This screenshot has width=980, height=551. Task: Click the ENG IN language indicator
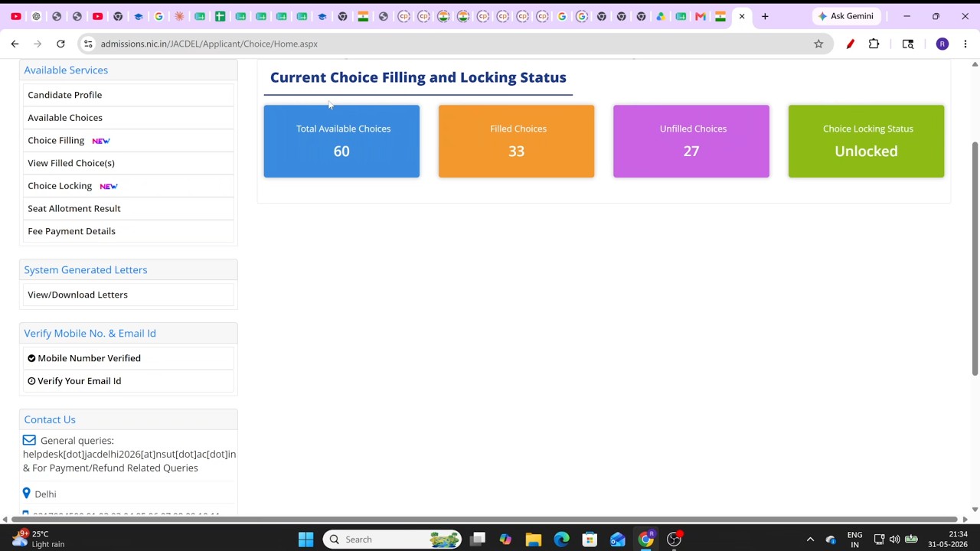click(854, 540)
